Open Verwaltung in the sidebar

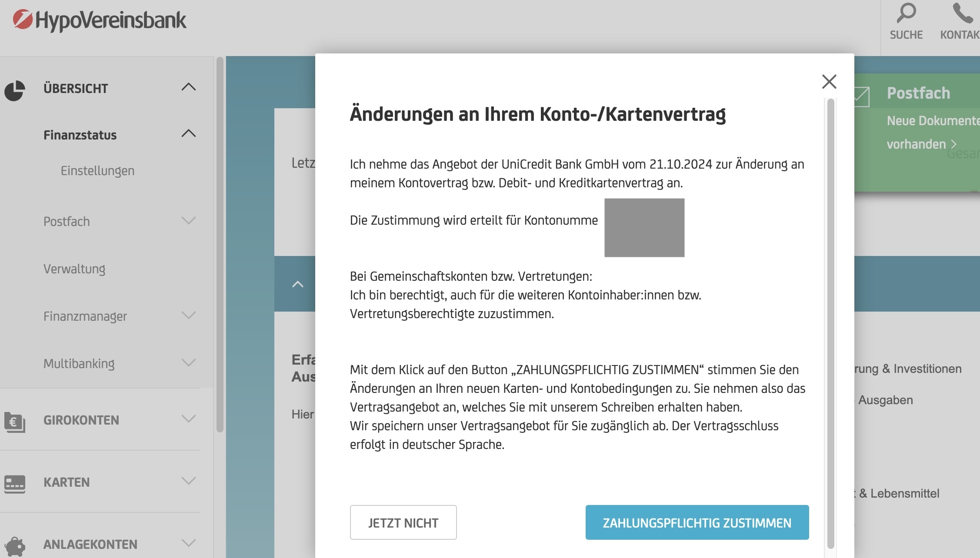click(x=74, y=269)
